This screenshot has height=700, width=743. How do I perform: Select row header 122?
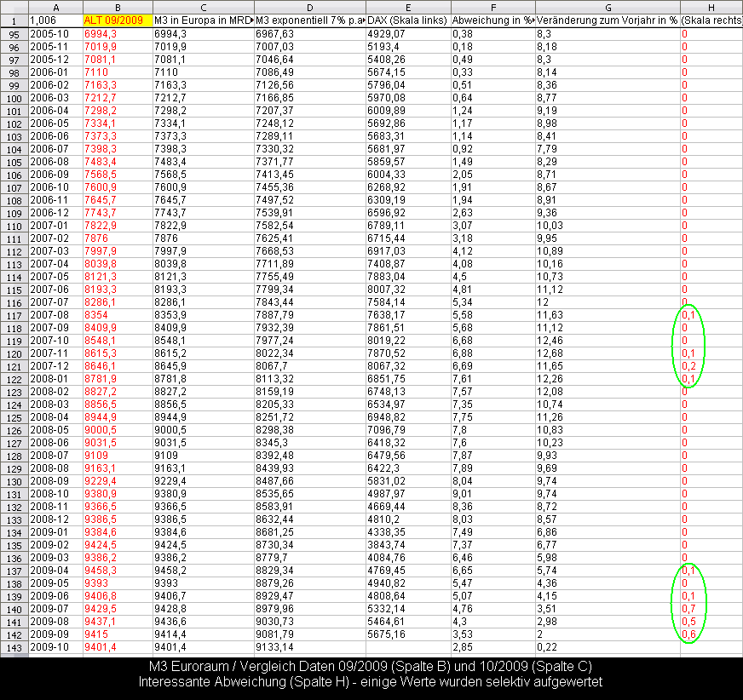point(14,380)
